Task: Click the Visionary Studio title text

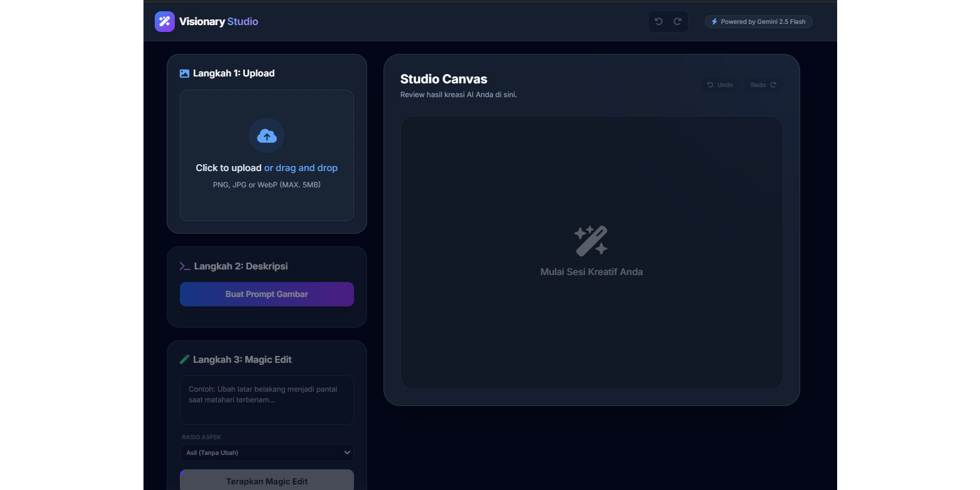Action: tap(218, 21)
